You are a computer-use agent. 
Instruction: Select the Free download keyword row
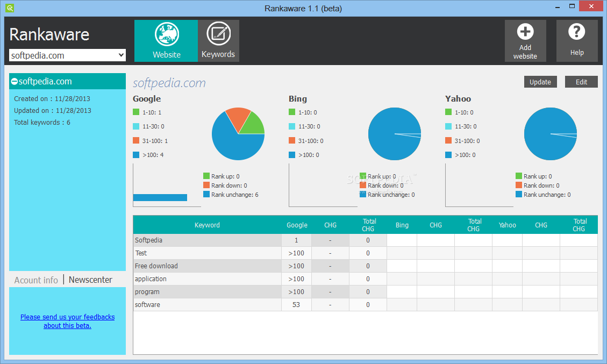tap(365, 266)
